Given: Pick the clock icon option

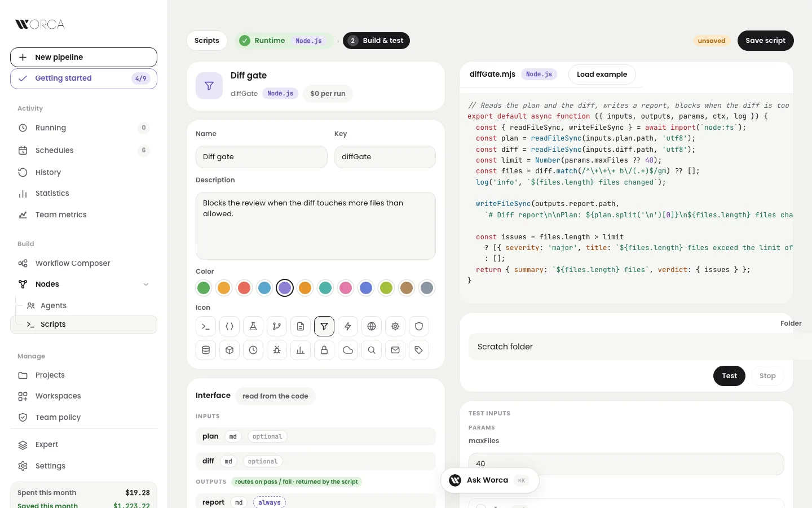Looking at the screenshot, I should 253,350.
